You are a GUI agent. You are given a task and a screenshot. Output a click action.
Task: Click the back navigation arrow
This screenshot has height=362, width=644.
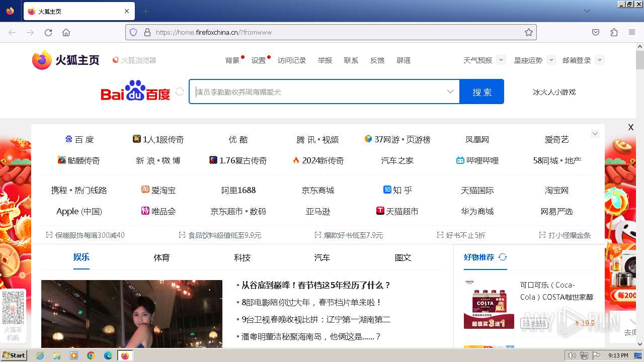[x=12, y=32]
